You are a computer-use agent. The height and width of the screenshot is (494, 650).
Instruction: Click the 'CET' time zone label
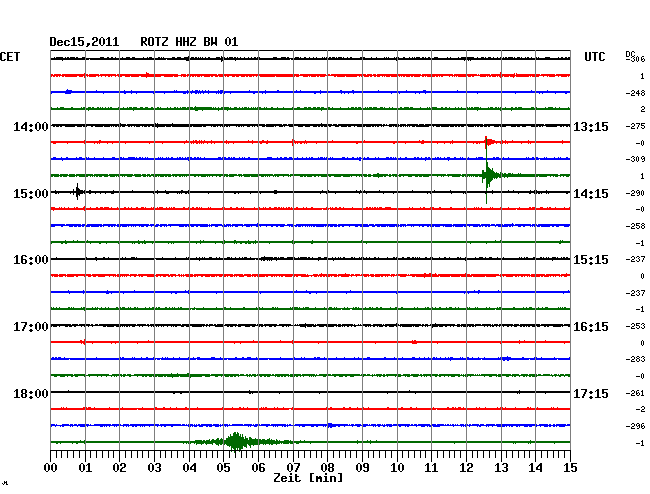[10, 57]
